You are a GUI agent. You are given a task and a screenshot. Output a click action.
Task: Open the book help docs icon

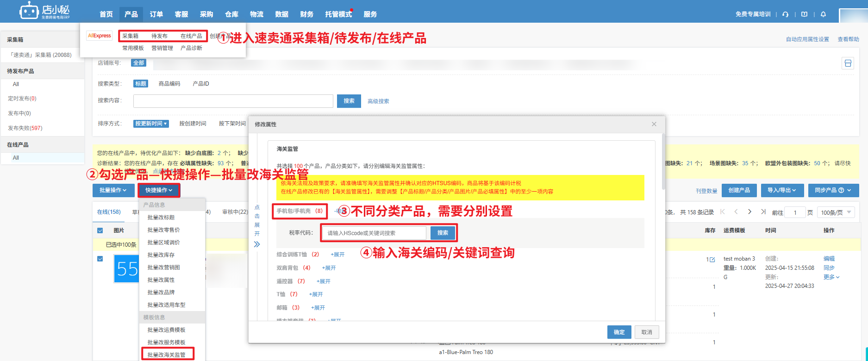pos(804,14)
